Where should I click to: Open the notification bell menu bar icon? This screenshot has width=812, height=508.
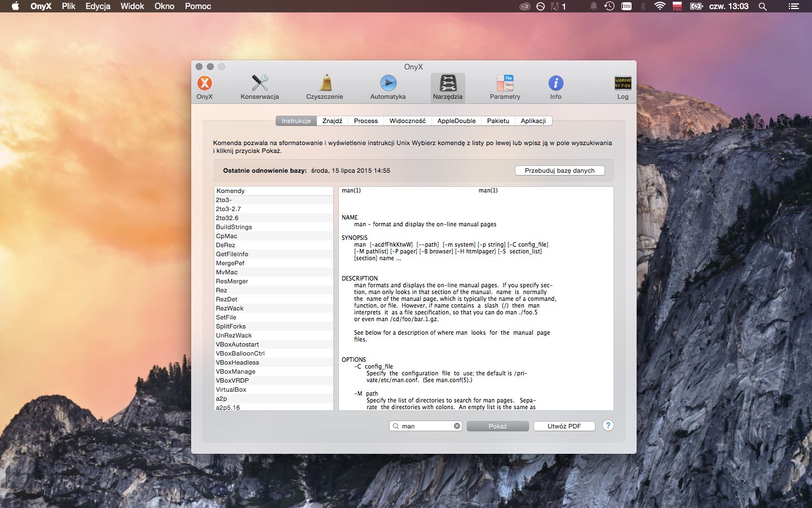593,6
